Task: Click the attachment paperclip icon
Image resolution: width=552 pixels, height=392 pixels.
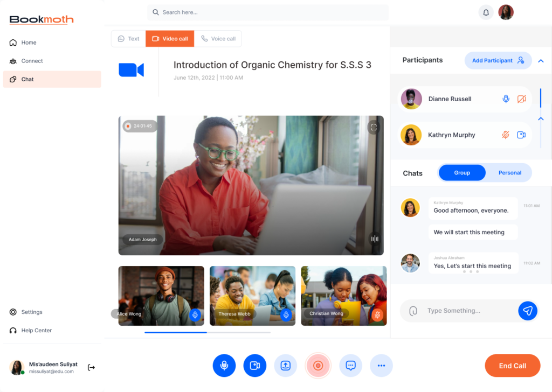Action: coord(413,311)
